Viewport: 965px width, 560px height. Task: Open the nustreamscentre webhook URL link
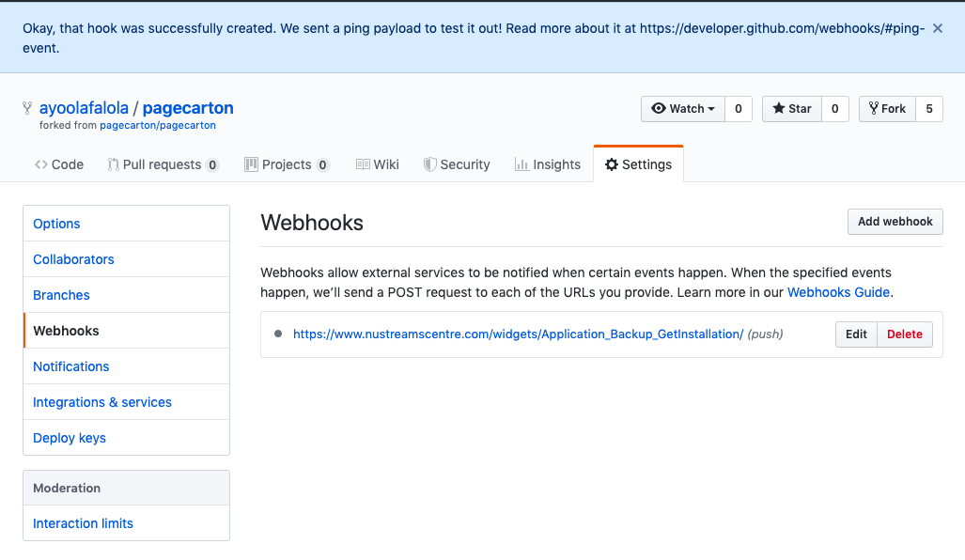pyautogui.click(x=518, y=334)
